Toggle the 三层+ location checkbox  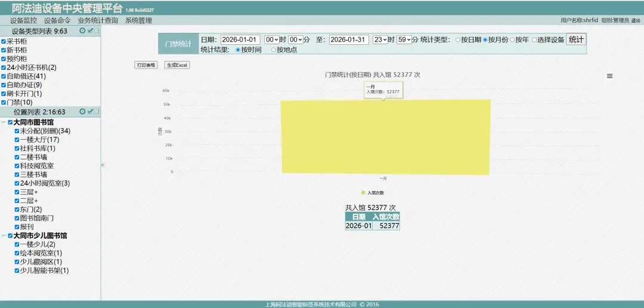[17, 192]
